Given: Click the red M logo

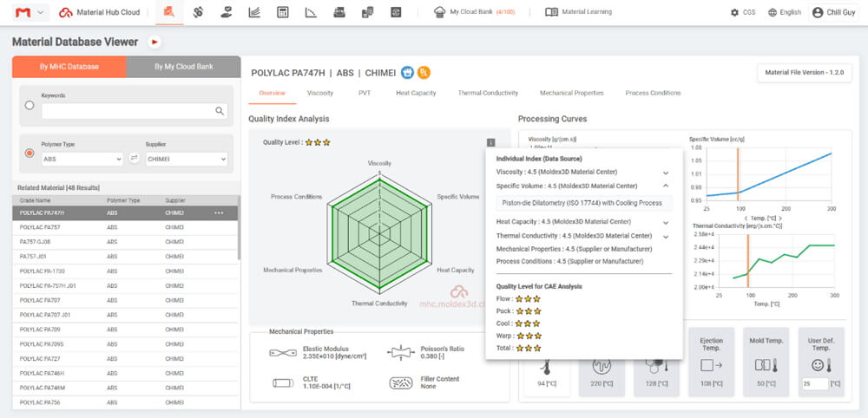Looking at the screenshot, I should (x=23, y=12).
